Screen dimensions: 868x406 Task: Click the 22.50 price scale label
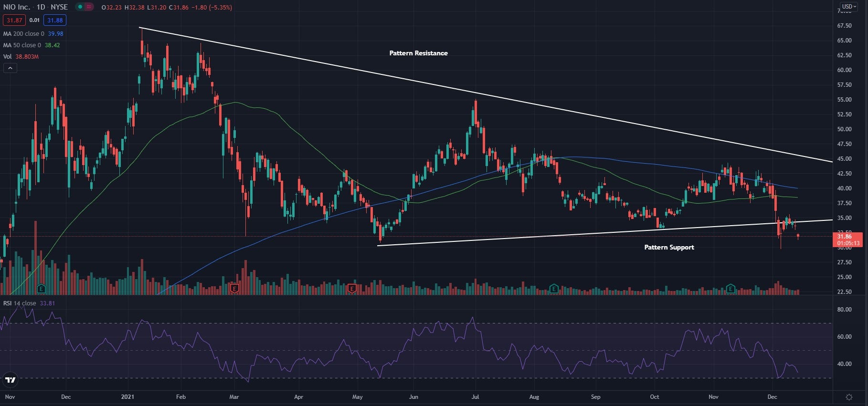coord(844,292)
